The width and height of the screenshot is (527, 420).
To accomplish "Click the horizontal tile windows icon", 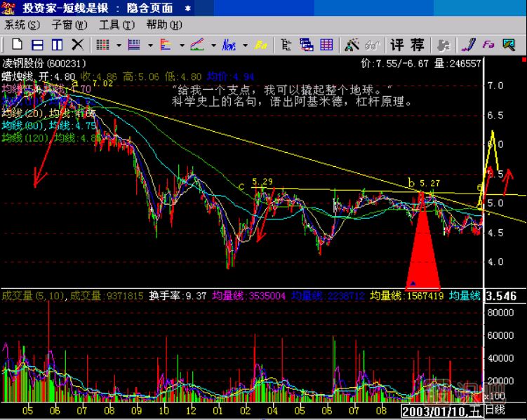I will pos(36,46).
